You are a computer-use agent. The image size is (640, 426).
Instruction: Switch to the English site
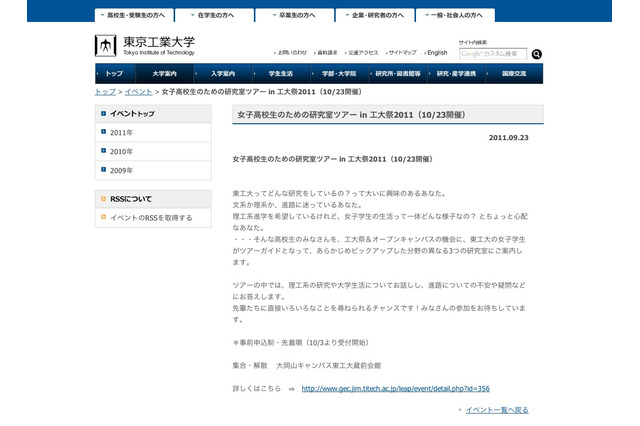437,53
